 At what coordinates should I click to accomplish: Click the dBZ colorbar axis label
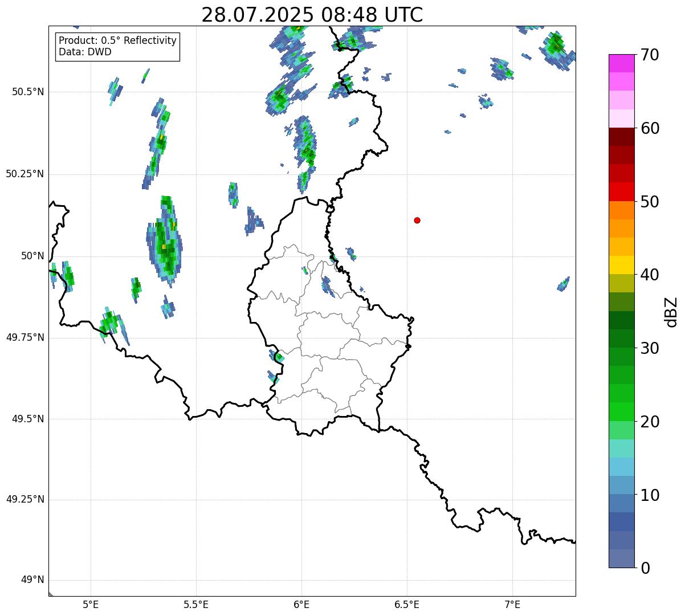671,312
